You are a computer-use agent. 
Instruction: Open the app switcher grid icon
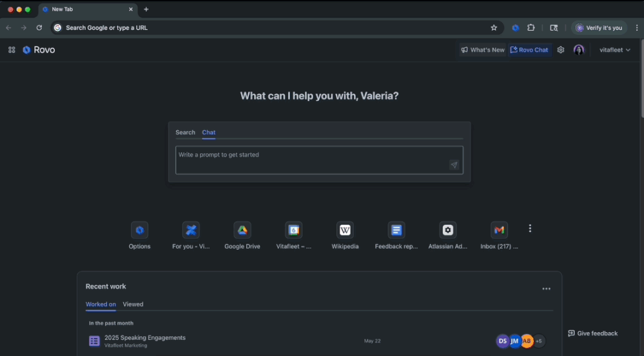pos(12,50)
